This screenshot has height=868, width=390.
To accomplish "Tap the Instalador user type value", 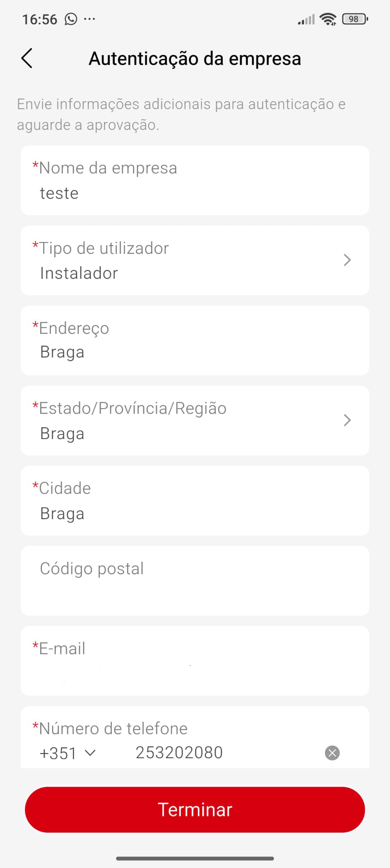I will coord(79,273).
